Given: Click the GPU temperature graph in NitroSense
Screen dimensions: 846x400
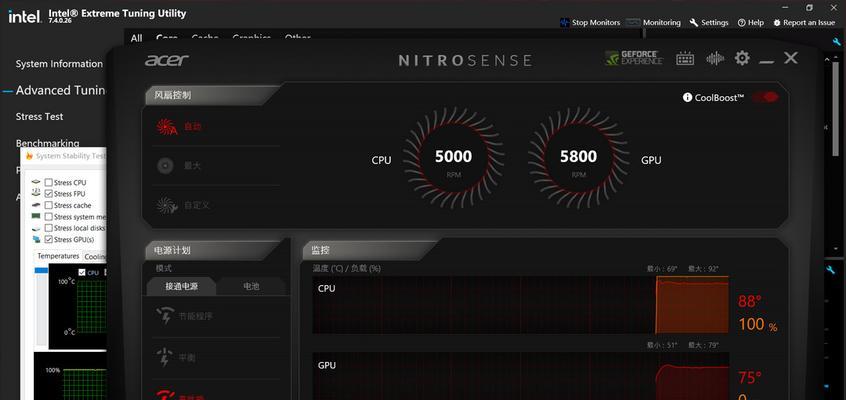Looking at the screenshot, I should point(520,376).
